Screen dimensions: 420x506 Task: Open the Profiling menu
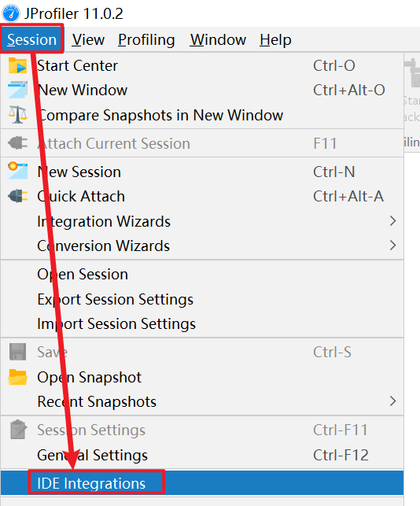146,39
